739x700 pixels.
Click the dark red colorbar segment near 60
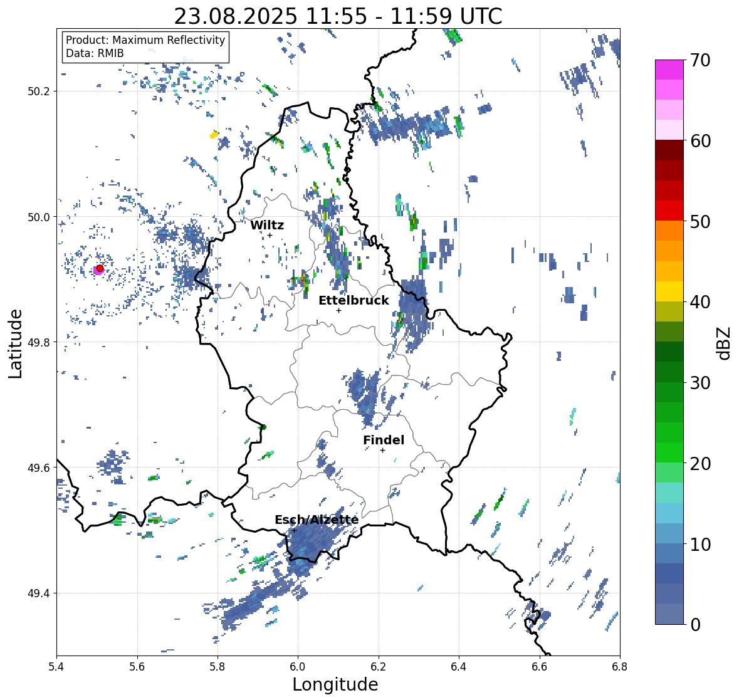point(669,150)
